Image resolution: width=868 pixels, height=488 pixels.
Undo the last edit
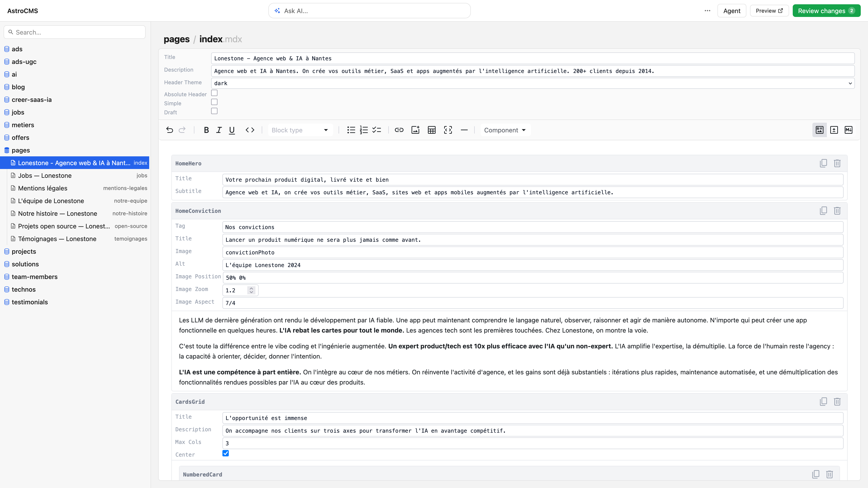(170, 130)
